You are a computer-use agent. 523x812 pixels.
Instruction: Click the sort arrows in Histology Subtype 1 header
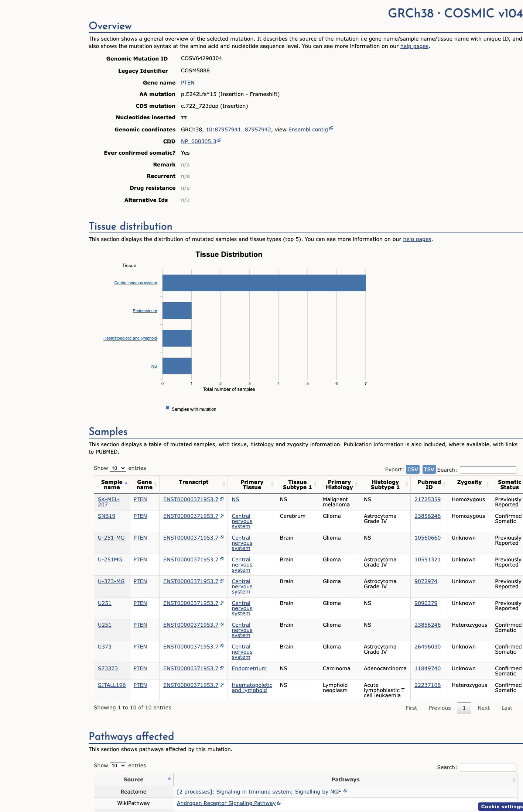coord(407,485)
